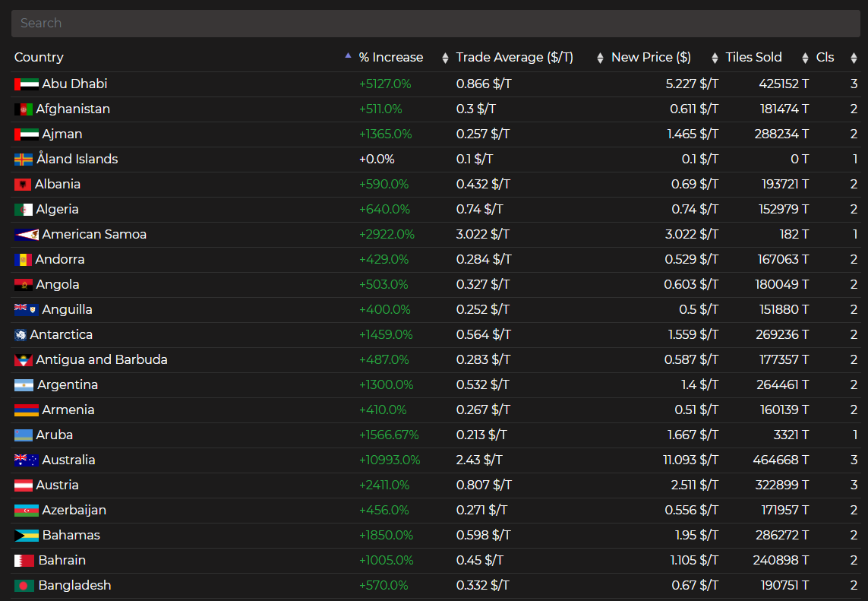Click the 3321 T tiles sold value
868x601 pixels.
click(x=791, y=435)
